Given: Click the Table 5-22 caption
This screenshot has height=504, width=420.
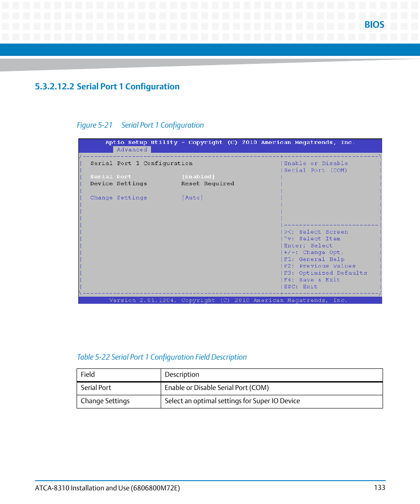Looking at the screenshot, I should pos(162,357).
